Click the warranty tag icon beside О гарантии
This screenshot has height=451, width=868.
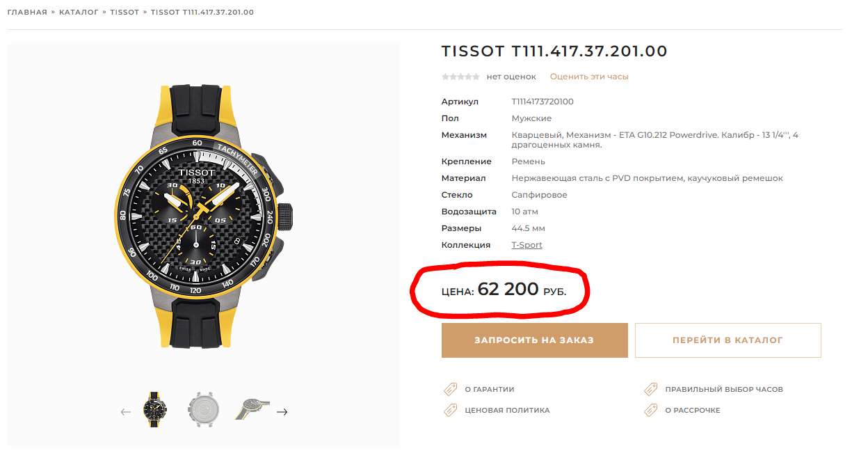[450, 390]
